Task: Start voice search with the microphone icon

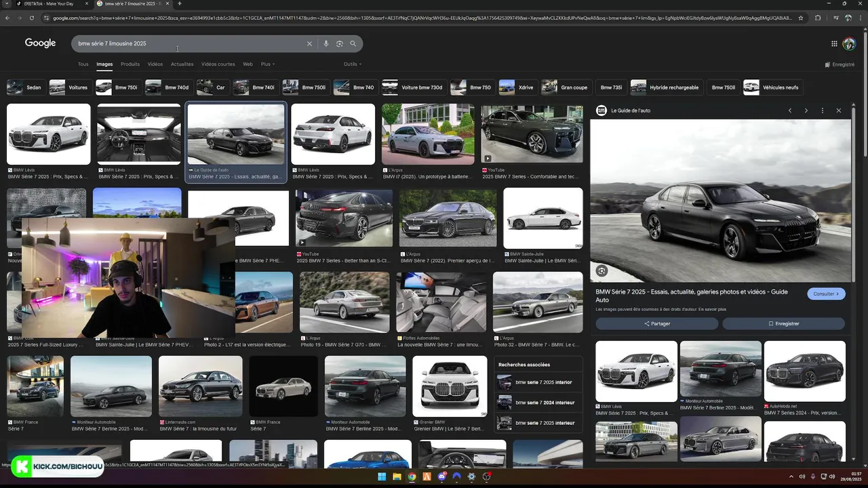Action: coord(325,43)
